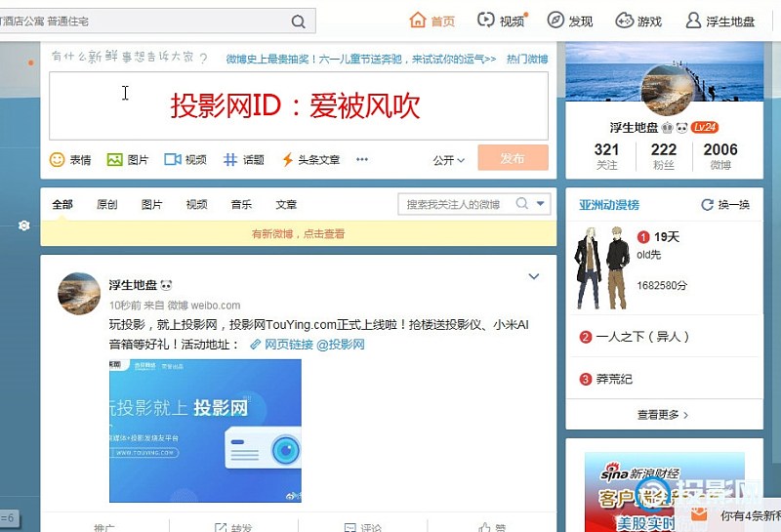This screenshot has width=781, height=532.
Task: Click 评论 comment under the post
Action: (x=363, y=527)
